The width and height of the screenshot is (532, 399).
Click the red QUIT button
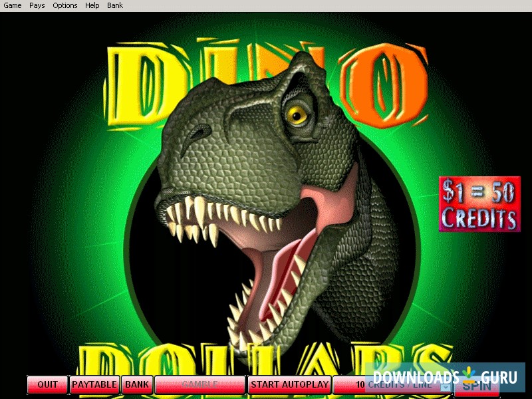47,384
